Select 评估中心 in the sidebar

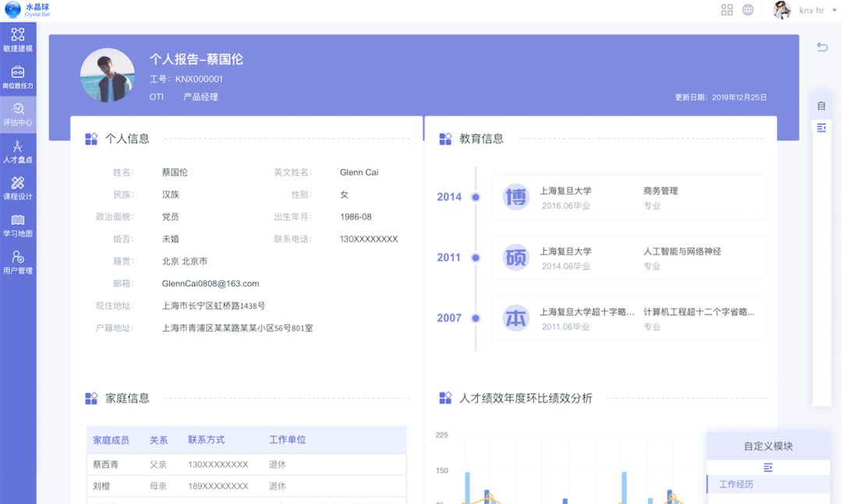point(17,114)
